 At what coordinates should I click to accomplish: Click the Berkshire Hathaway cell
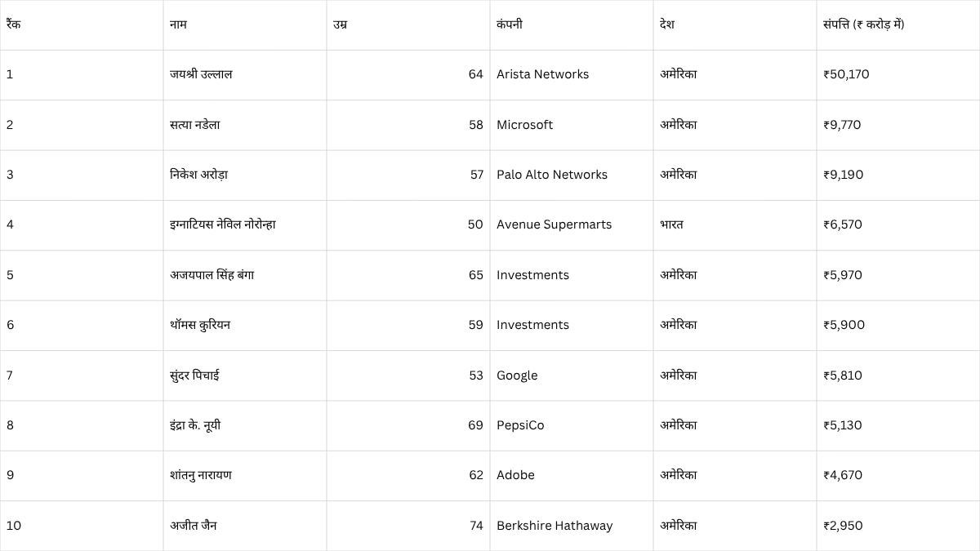(555, 526)
